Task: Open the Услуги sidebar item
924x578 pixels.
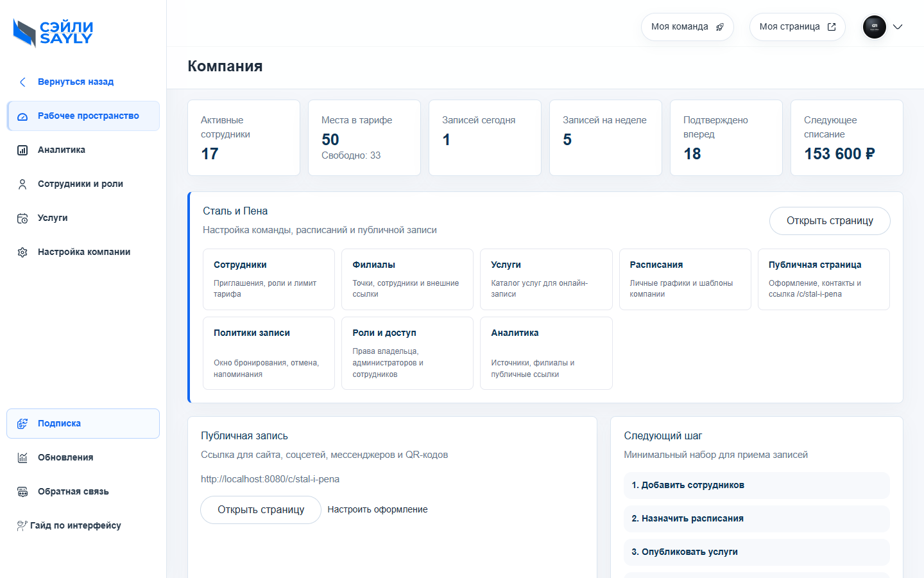Action: [x=83, y=218]
